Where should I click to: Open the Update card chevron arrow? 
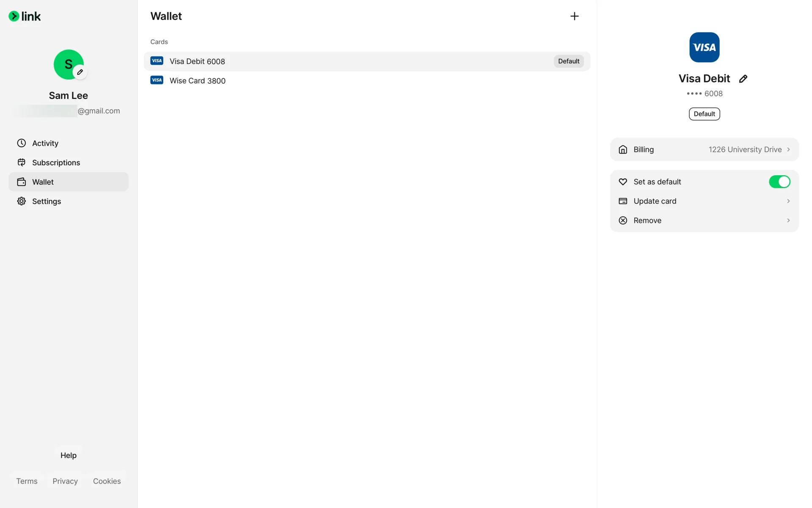[x=788, y=201]
